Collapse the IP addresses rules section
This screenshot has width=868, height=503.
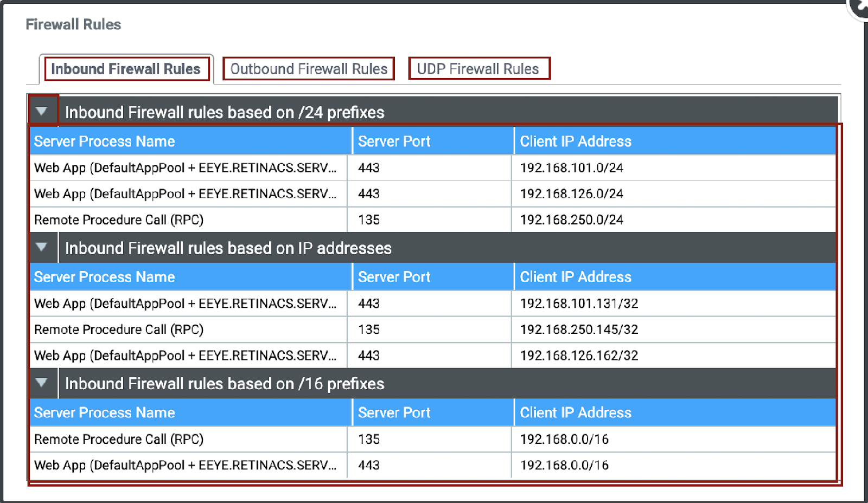pos(42,248)
